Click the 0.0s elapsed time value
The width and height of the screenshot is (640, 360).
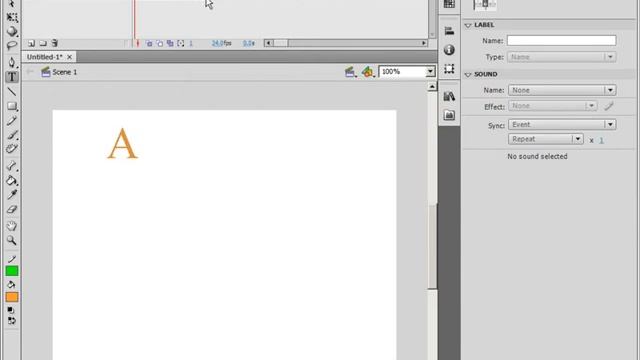[x=249, y=43]
